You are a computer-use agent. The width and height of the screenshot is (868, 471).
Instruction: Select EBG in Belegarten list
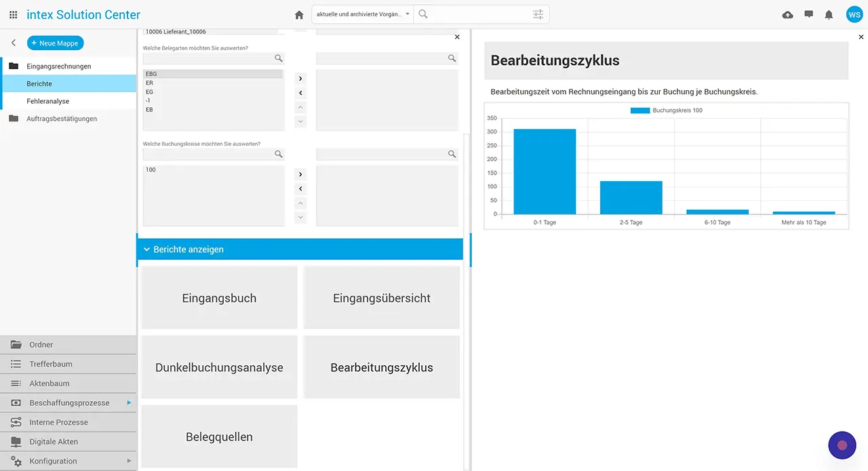[x=213, y=74]
